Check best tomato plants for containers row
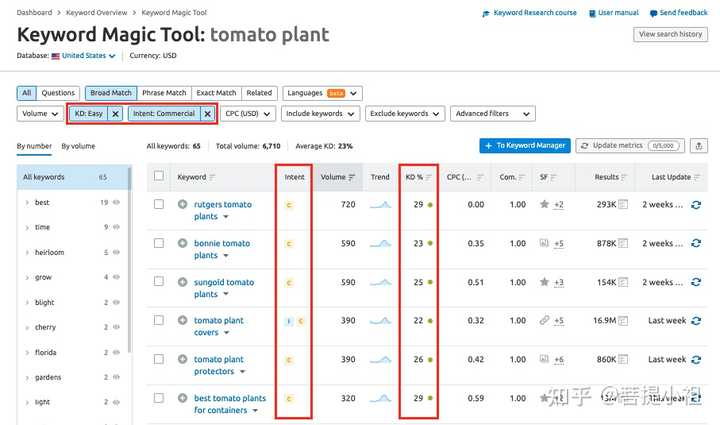 pos(159,397)
